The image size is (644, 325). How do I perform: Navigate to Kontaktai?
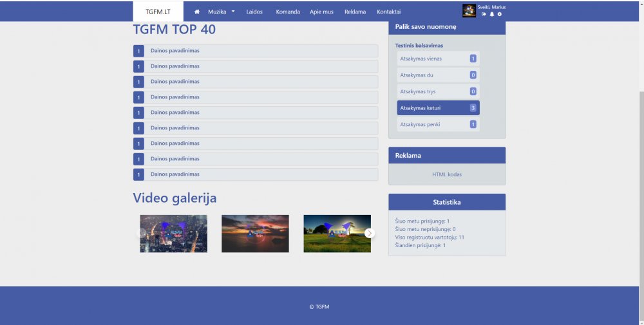coord(388,12)
